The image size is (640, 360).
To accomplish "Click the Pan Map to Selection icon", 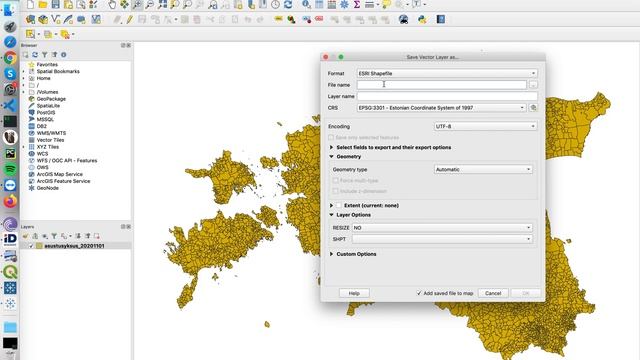I will coord(124,4).
